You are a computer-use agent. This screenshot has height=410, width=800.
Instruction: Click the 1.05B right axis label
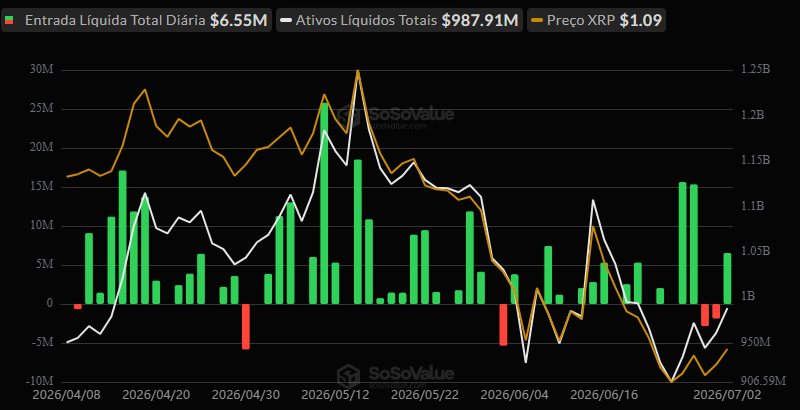coord(755,251)
